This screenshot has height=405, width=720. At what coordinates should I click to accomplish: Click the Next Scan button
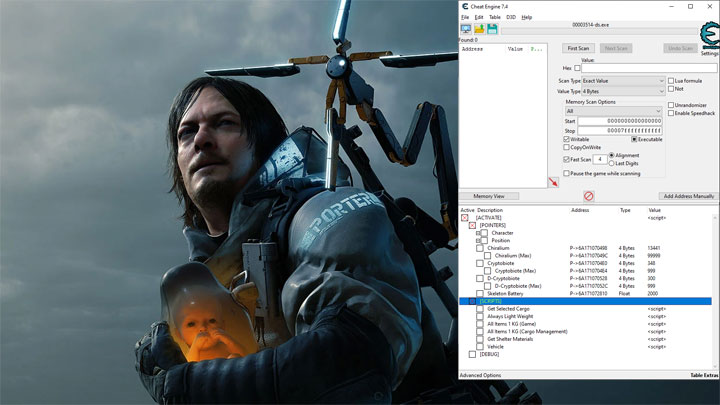[616, 48]
